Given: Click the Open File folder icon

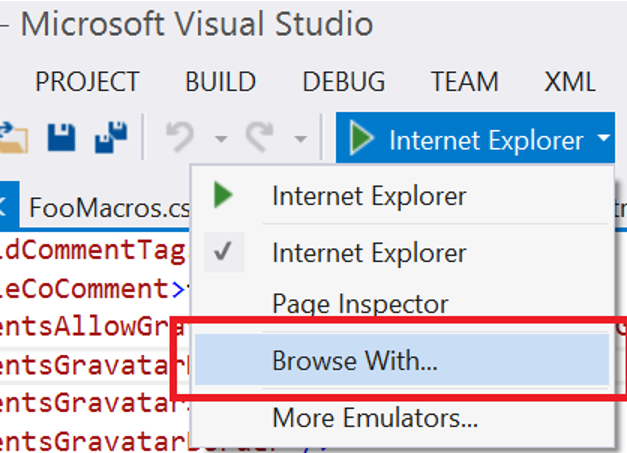Looking at the screenshot, I should click(x=13, y=138).
